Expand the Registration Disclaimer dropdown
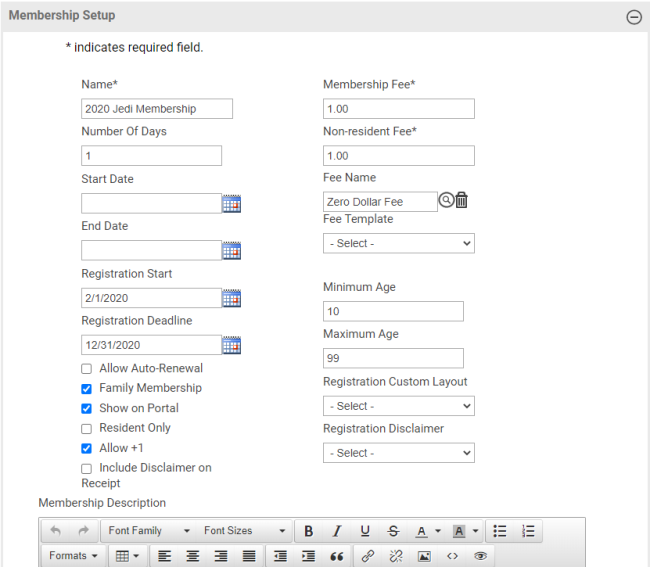The image size is (650, 567). [398, 453]
